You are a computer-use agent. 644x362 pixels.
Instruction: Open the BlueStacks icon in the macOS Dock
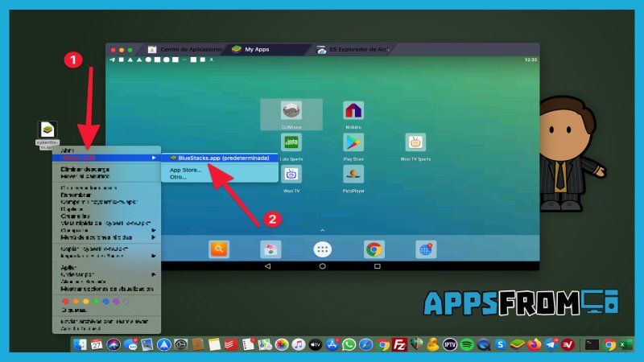(517, 344)
